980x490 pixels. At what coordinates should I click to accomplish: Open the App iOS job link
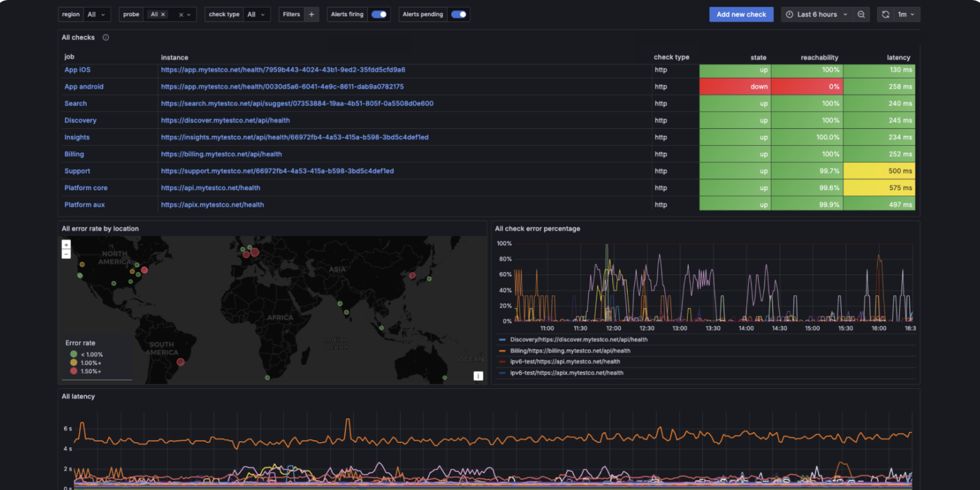pos(77,70)
